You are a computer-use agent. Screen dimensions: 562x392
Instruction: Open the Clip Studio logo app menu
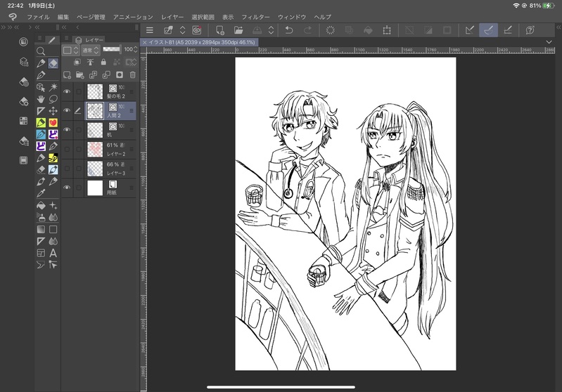pyautogui.click(x=13, y=17)
